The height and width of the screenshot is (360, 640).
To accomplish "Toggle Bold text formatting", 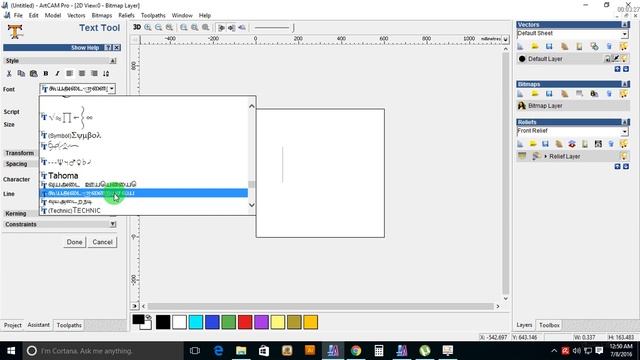I will click(x=46, y=73).
